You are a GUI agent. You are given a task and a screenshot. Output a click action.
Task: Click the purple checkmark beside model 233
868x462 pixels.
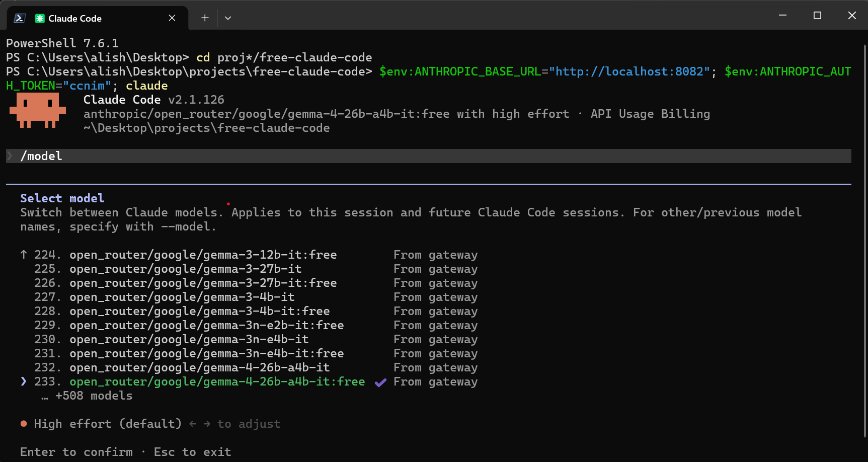(380, 382)
